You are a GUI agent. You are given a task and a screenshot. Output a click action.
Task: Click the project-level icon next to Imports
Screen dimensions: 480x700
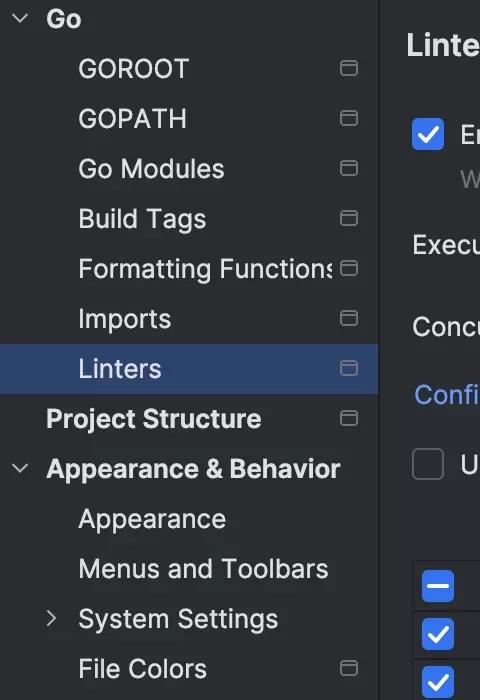pyautogui.click(x=349, y=318)
